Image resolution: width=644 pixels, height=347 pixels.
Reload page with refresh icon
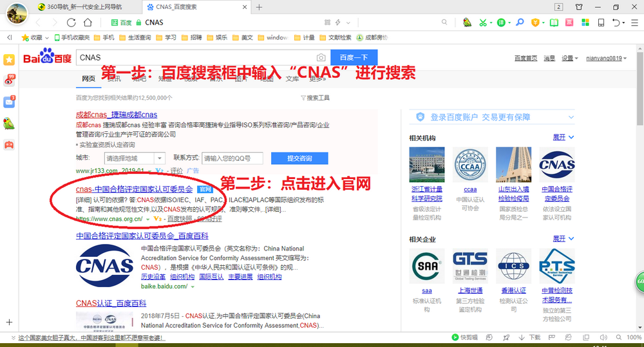(x=71, y=23)
